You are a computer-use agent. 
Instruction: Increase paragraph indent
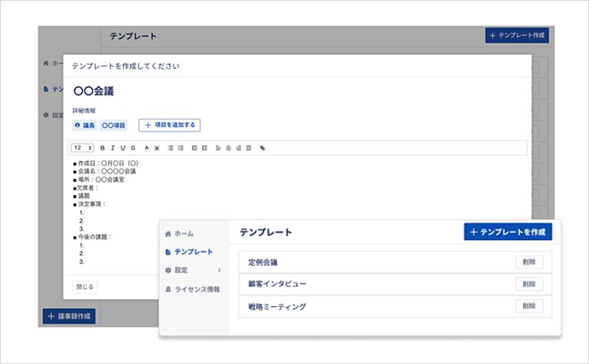(204, 148)
